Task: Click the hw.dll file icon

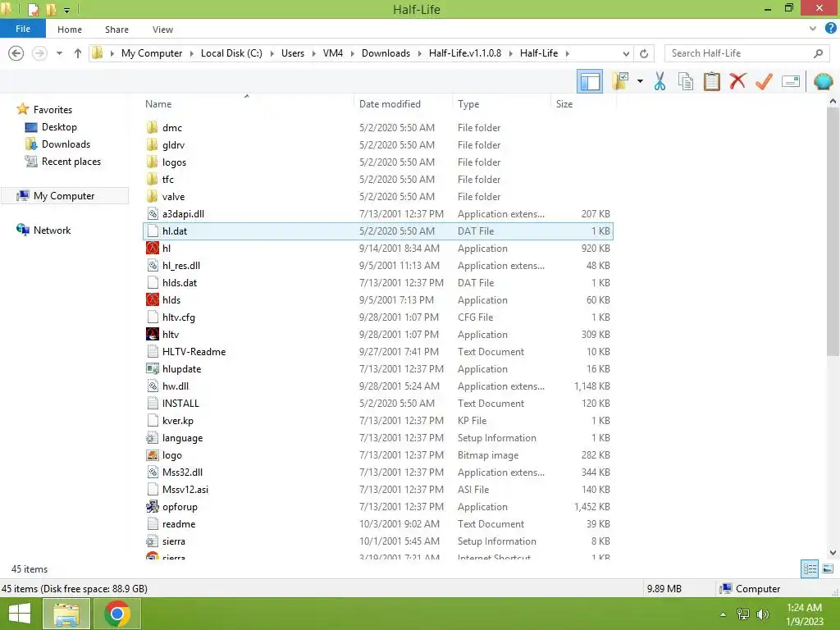Action: pos(152,386)
